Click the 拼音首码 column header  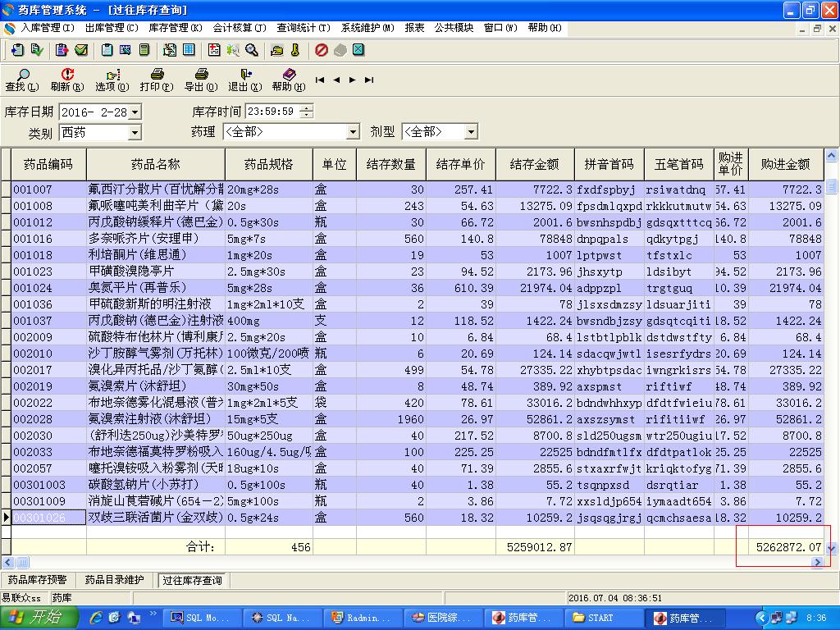pyautogui.click(x=609, y=164)
